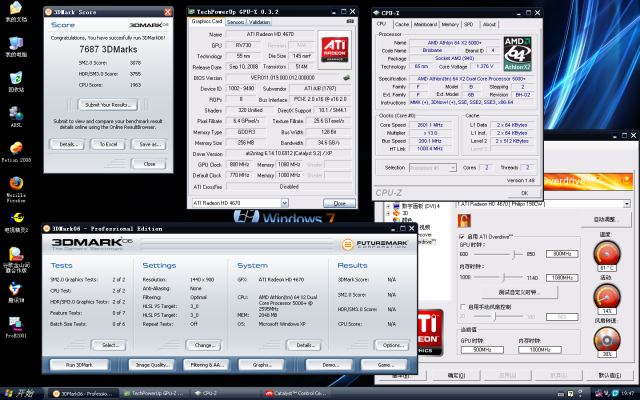This screenshot has height=400, width=640.
Task: Click the Fetion 2008 desktop icon
Action: 15,146
